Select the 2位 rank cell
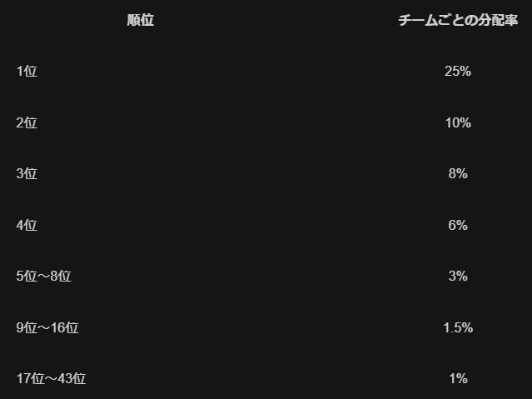 click(27, 123)
